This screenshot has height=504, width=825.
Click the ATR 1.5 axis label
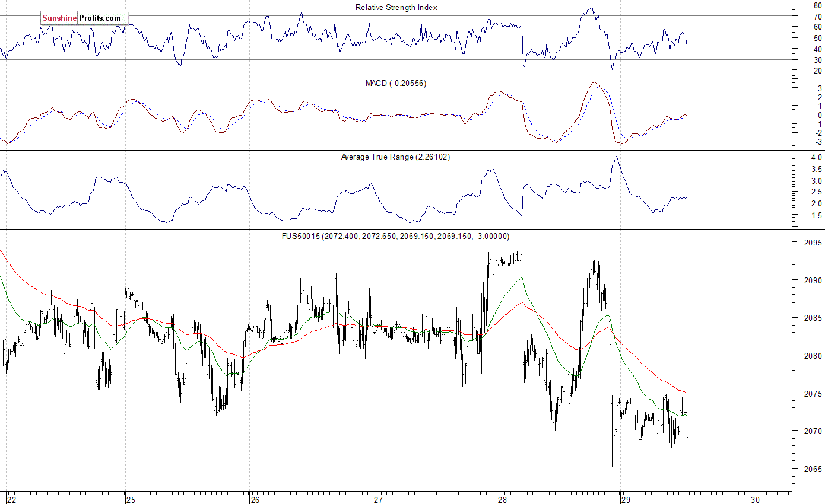pyautogui.click(x=816, y=216)
